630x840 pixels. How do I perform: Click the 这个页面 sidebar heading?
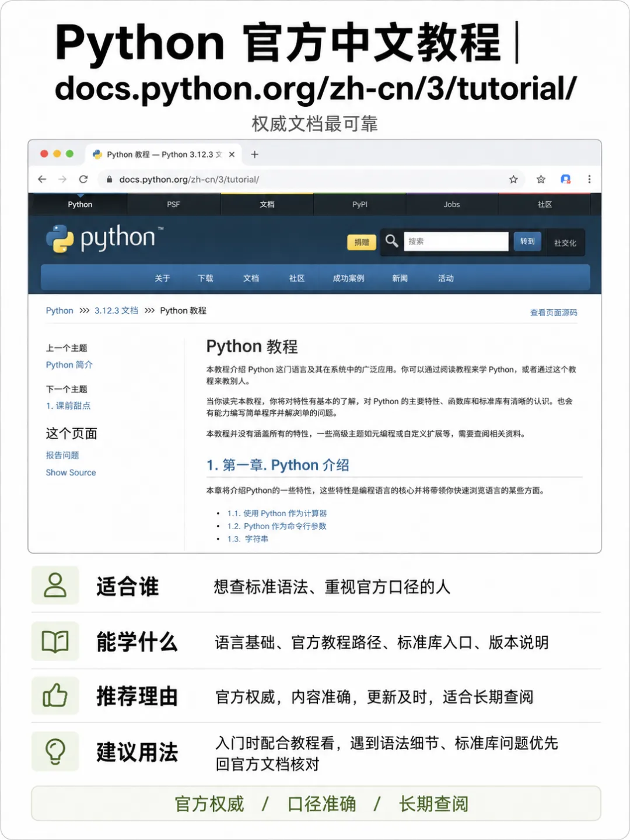point(72,433)
